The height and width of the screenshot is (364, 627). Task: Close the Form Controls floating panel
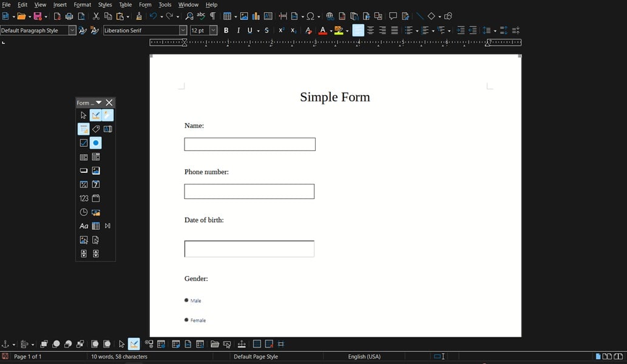[109, 103]
